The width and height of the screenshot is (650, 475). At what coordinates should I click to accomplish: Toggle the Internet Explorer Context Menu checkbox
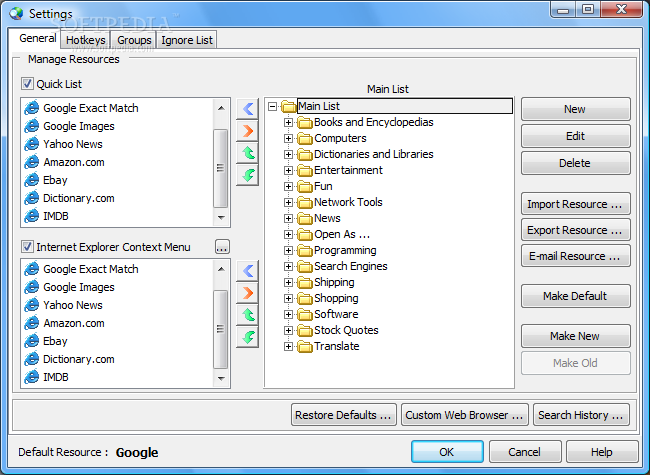click(x=27, y=247)
